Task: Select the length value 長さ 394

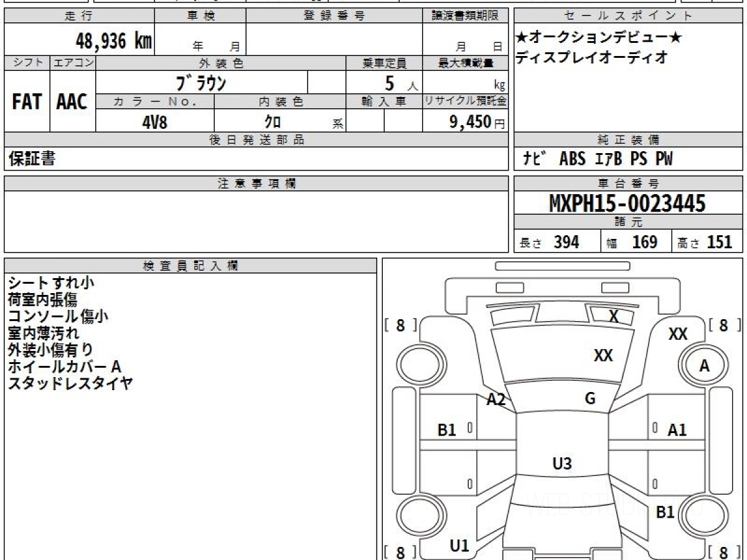Action: (550, 242)
